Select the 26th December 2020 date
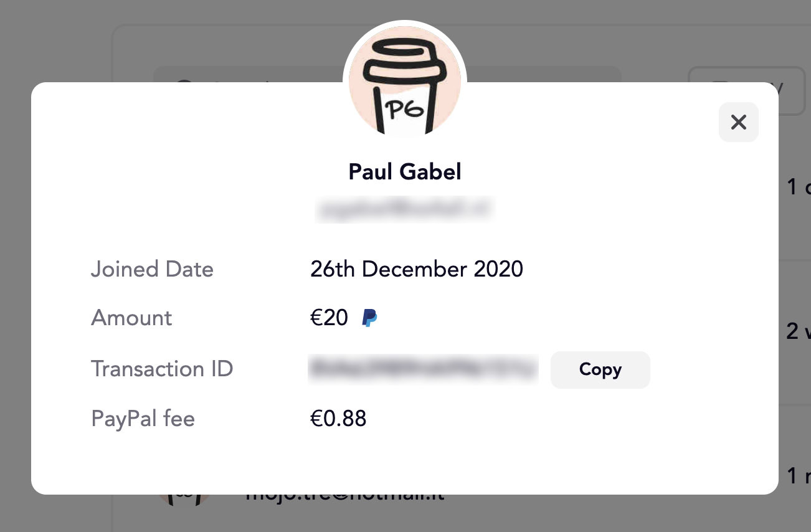Screen dimensions: 811x532 (x=417, y=269)
